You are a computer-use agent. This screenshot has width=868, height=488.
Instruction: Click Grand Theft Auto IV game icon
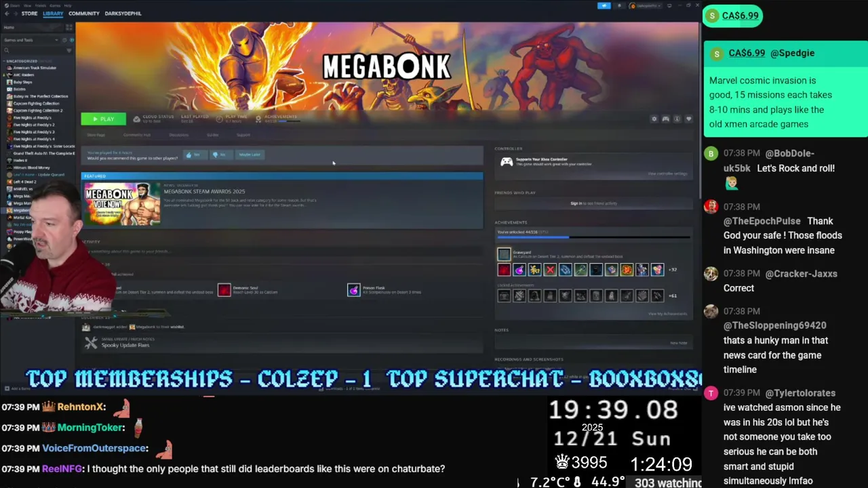(9, 153)
